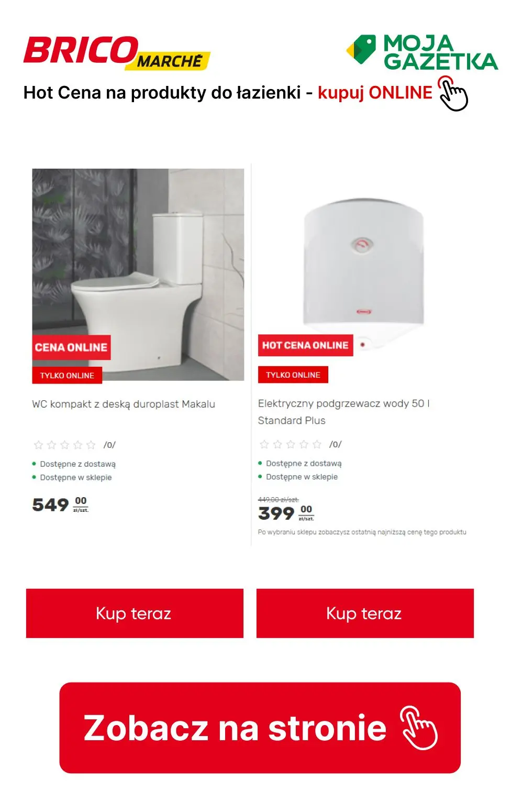This screenshot has width=522, height=812.
Task: Rate WC kompakt with first star
Action: pos(38,445)
